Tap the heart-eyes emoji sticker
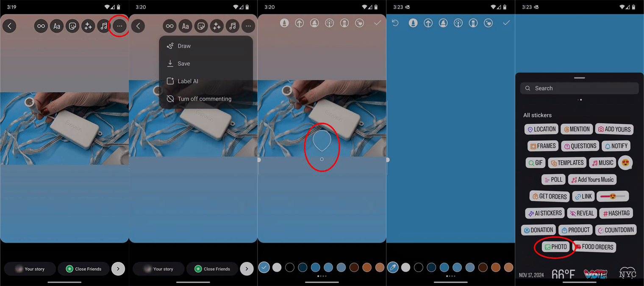 tap(625, 163)
